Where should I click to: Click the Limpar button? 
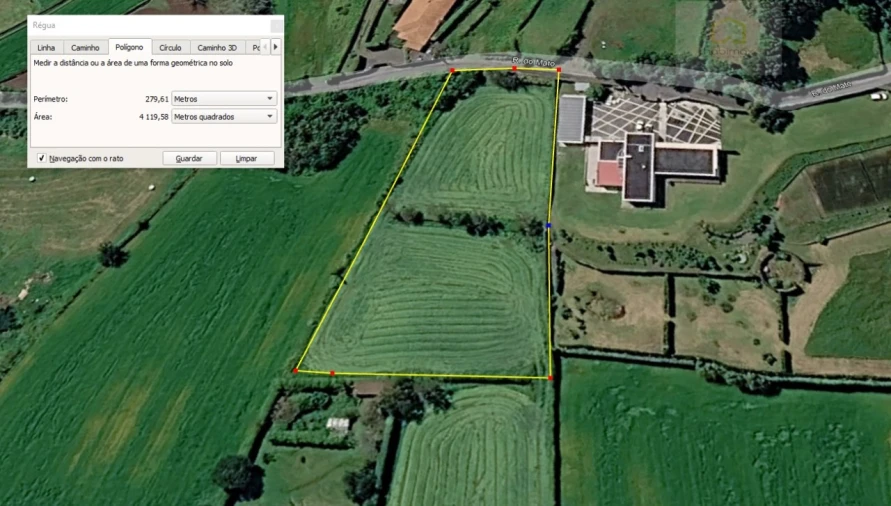(247, 159)
